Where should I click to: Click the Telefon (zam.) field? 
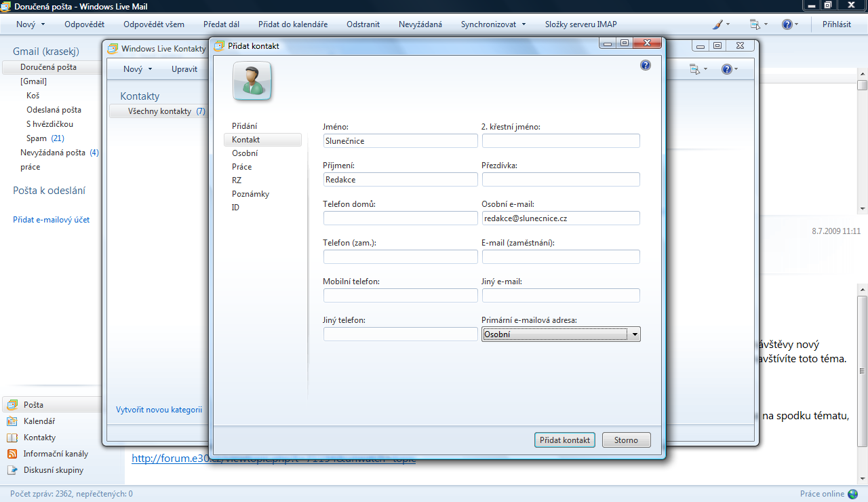tap(401, 256)
